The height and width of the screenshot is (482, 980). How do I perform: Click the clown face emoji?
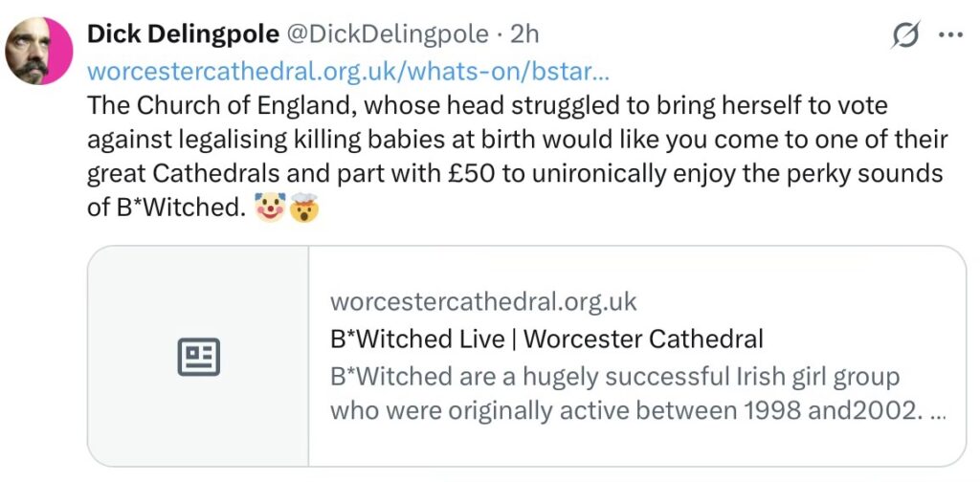272,207
